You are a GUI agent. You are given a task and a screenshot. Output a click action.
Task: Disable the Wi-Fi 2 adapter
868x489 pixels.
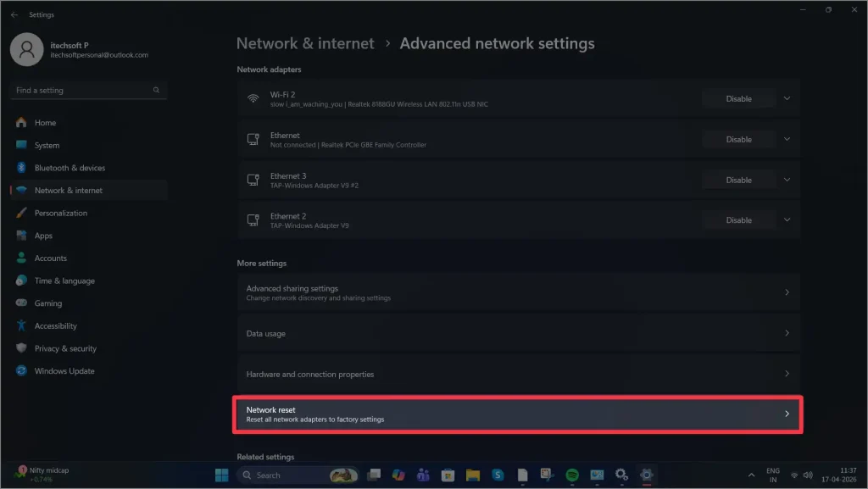[x=738, y=98]
